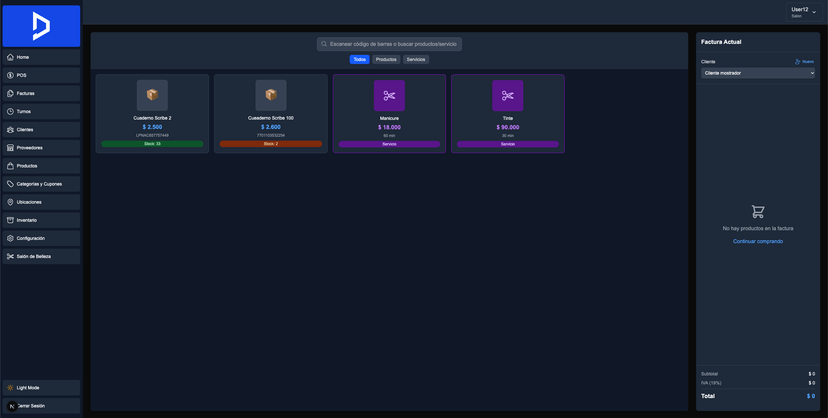
Task: Click the $ 18.000 Manicure price
Action: [389, 127]
